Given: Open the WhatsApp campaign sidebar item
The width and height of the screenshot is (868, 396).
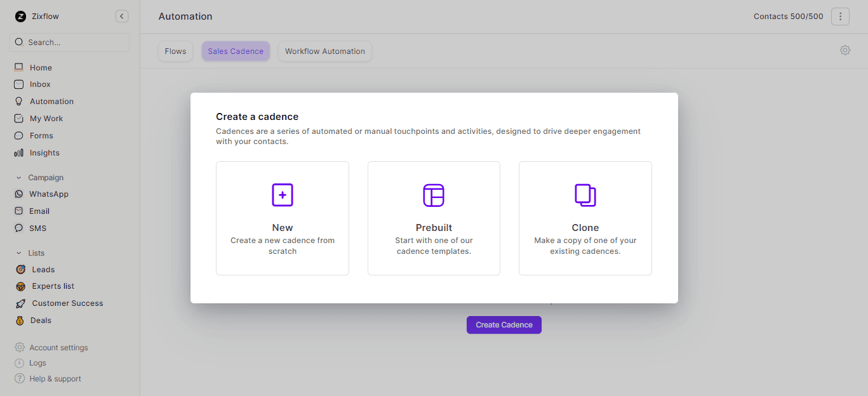Looking at the screenshot, I should (x=48, y=194).
